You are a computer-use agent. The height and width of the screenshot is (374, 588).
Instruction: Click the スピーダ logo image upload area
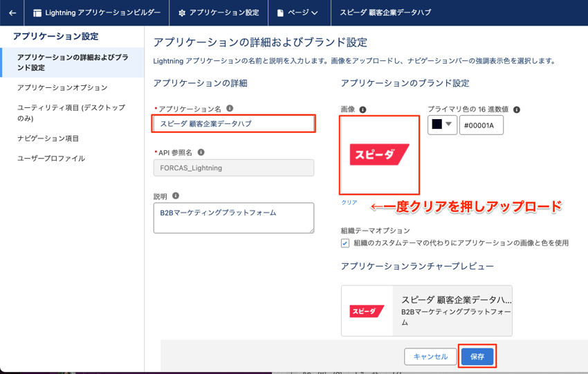[x=379, y=154]
